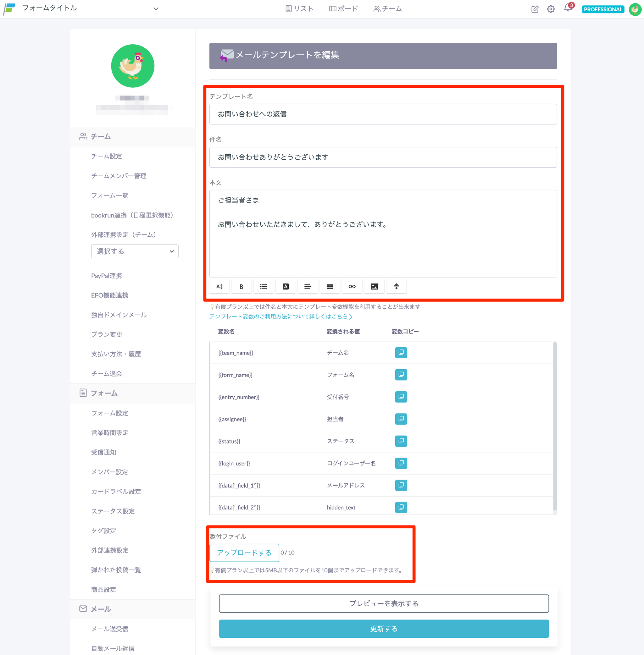This screenshot has height=655, width=644.
Task: Copy the {{assignee}} variable
Action: [x=401, y=419]
